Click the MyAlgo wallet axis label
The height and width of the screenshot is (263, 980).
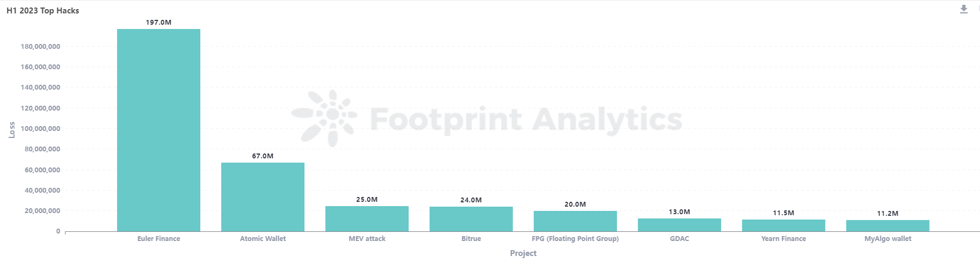(x=888, y=239)
